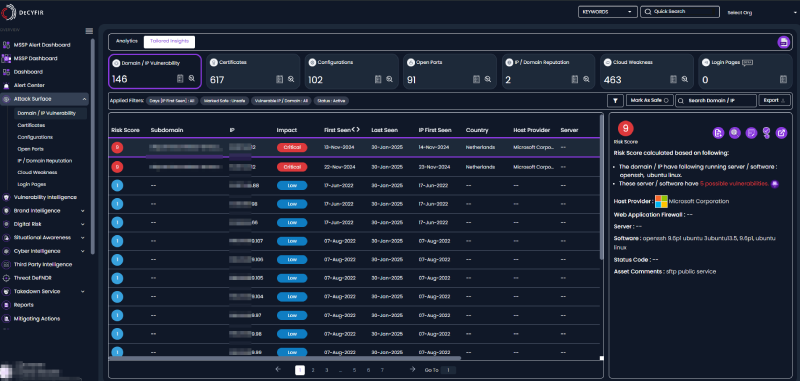Sort by the First Seen column arrows
Viewport: 800px width, 381px height.
pos(356,130)
